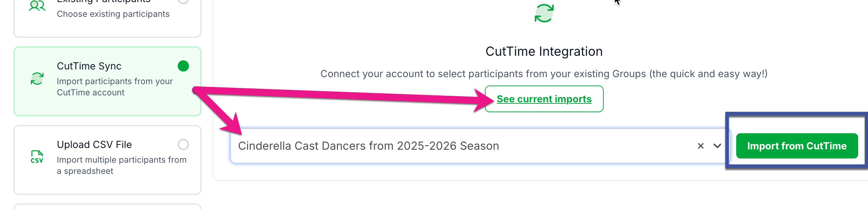Click the large CutTime Integration sync icon
Screen dimensions: 868x209
tap(544, 13)
